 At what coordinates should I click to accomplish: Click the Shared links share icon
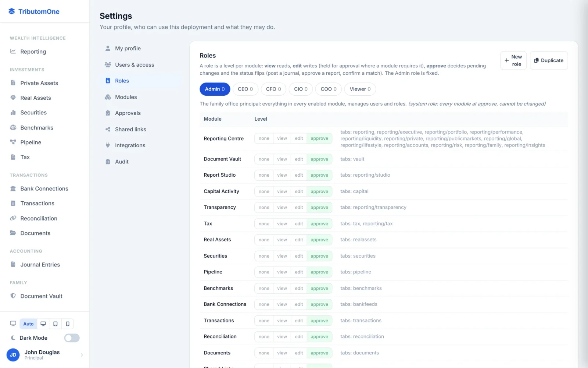108,129
